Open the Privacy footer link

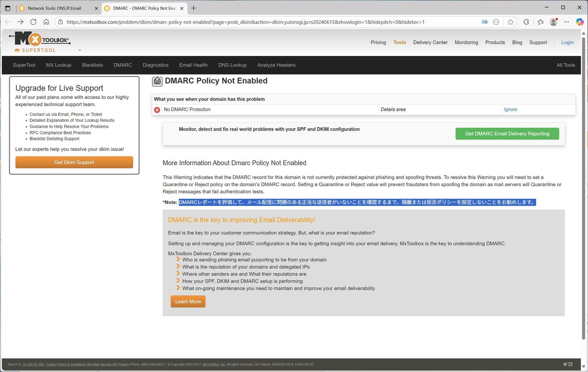tap(124, 365)
